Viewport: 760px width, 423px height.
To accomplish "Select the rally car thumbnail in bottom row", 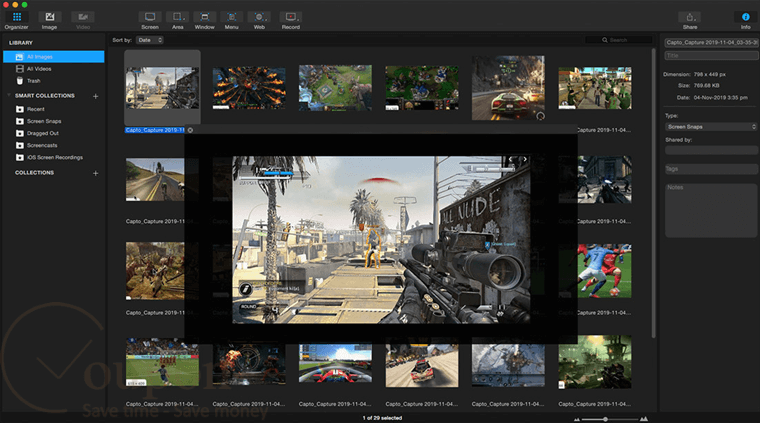I will [x=422, y=363].
